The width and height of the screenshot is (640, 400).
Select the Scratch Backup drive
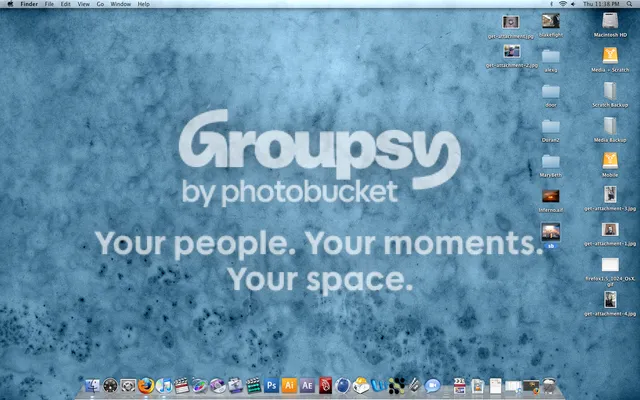coord(610,91)
